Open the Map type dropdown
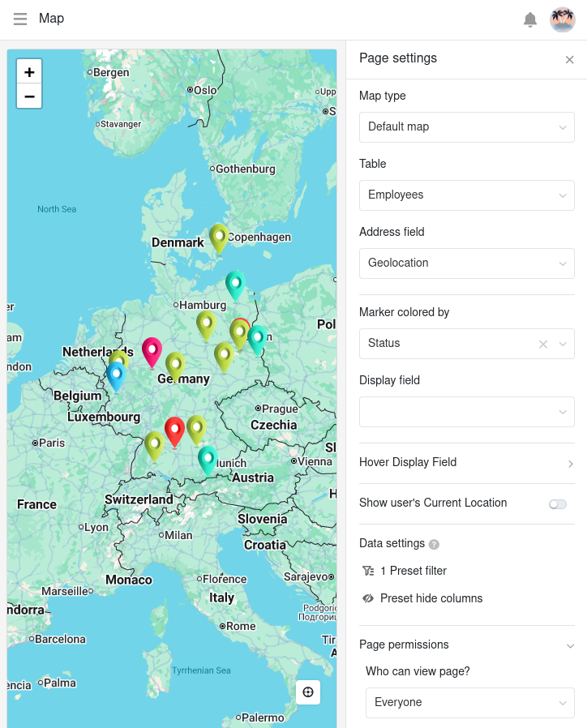Screen dimensions: 587x728 (466, 127)
